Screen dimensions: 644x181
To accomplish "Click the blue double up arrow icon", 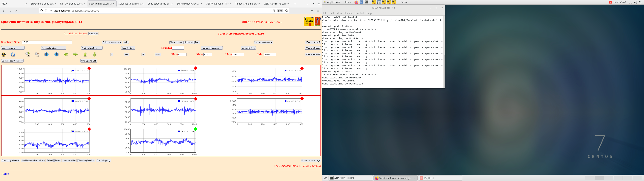I will pyautogui.click(x=57, y=54).
